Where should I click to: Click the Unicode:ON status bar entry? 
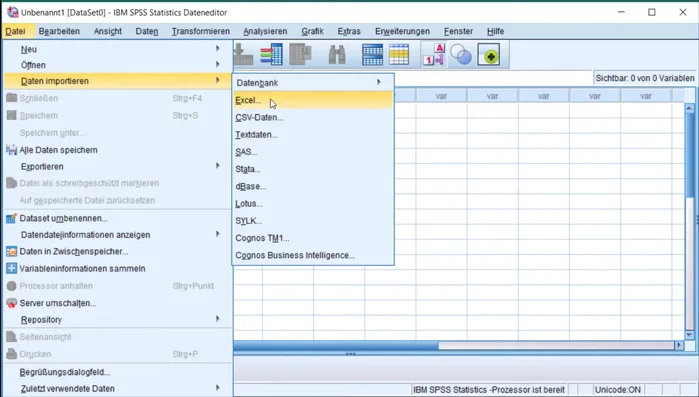click(x=617, y=390)
